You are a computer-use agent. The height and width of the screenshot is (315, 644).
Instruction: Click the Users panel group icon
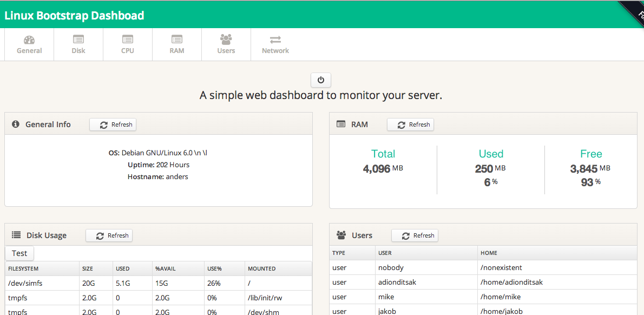pos(341,235)
